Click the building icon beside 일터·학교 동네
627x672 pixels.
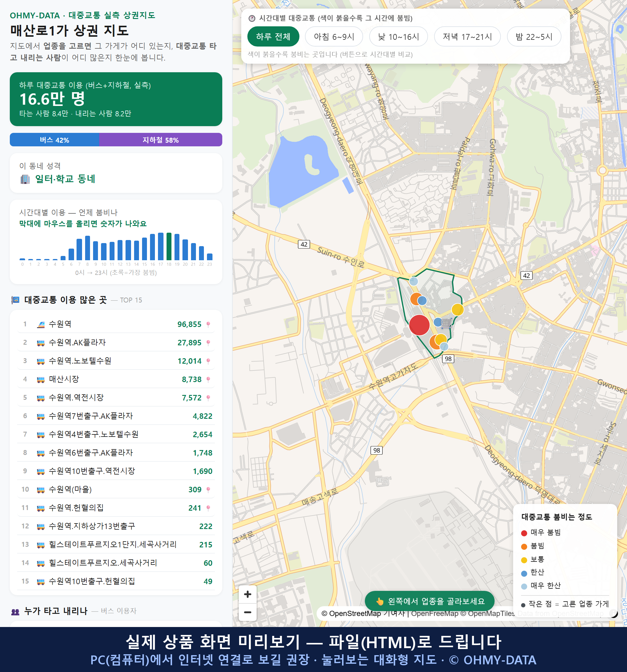pos(25,179)
